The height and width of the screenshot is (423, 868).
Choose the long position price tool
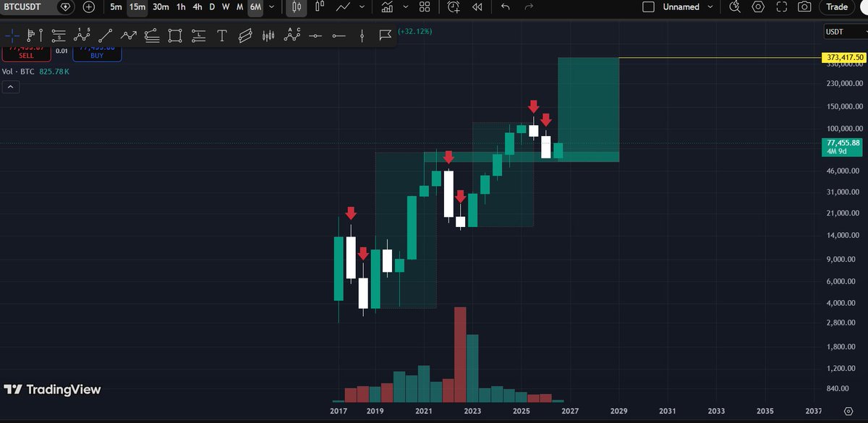[198, 35]
